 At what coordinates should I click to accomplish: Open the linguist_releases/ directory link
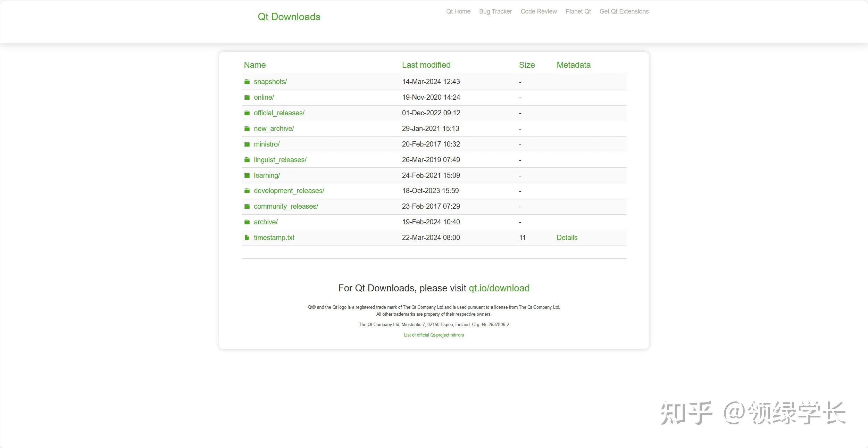point(280,160)
